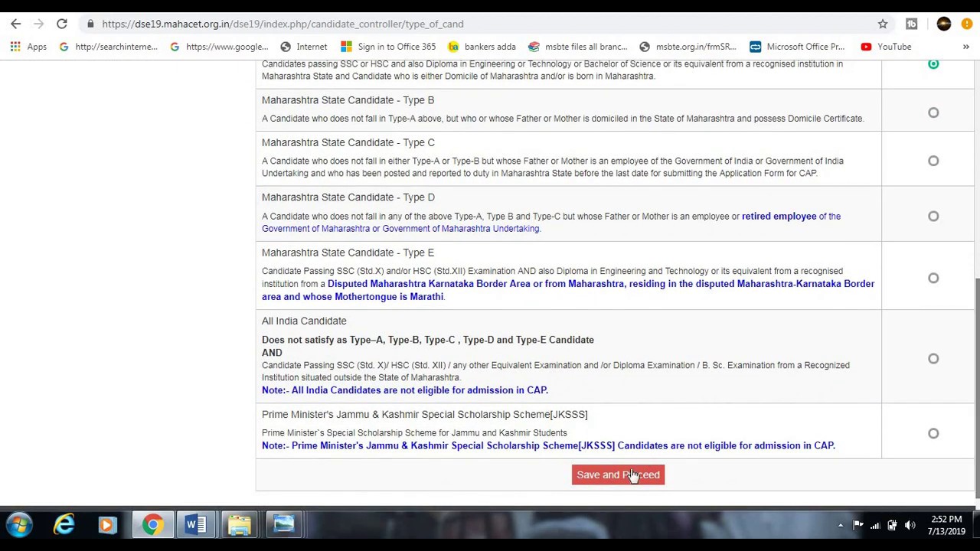
Task: Select the JKSSS scheme radio button
Action: coord(933,433)
